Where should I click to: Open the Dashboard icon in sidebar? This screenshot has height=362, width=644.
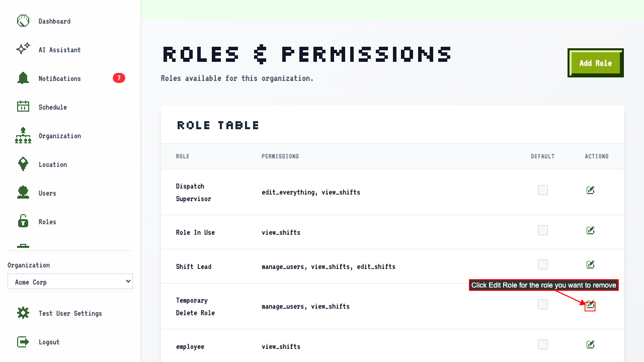[x=23, y=21]
